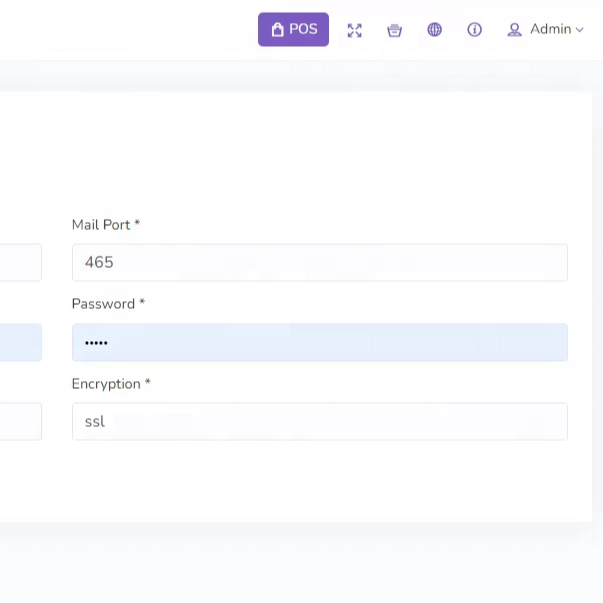Image resolution: width=603 pixels, height=603 pixels.
Task: Click the cut-off field left of Mail Port
Action: (20, 262)
